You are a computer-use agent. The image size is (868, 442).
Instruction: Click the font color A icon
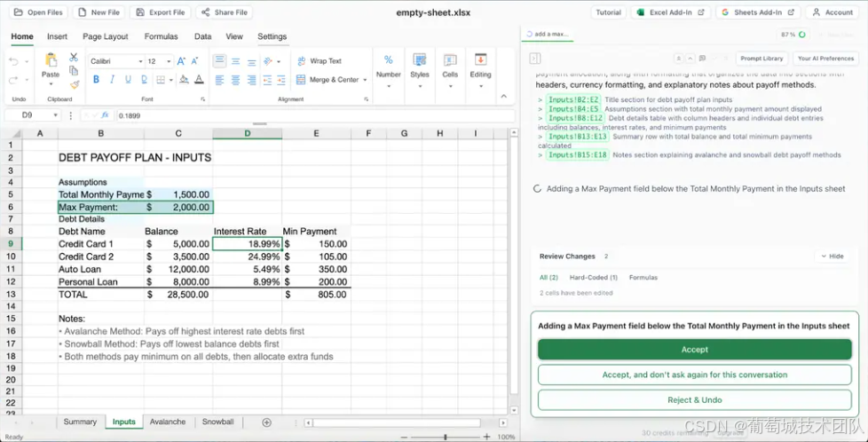(199, 80)
